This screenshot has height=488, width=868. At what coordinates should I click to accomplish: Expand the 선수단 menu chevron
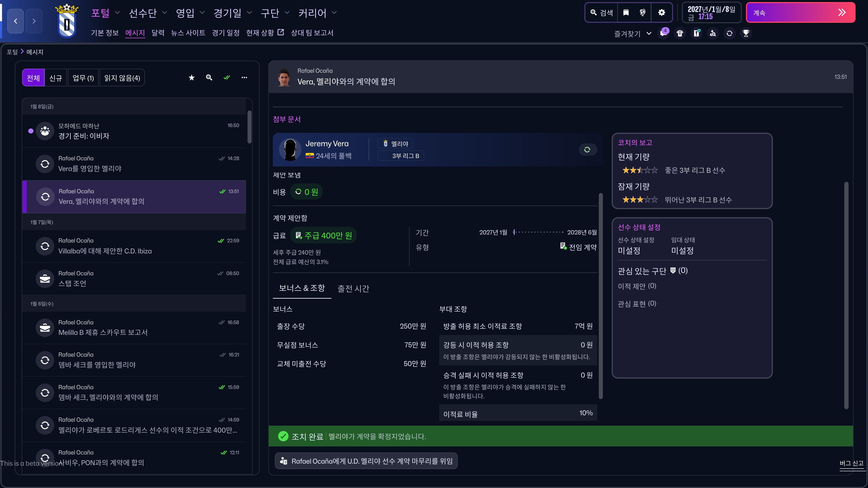[164, 13]
